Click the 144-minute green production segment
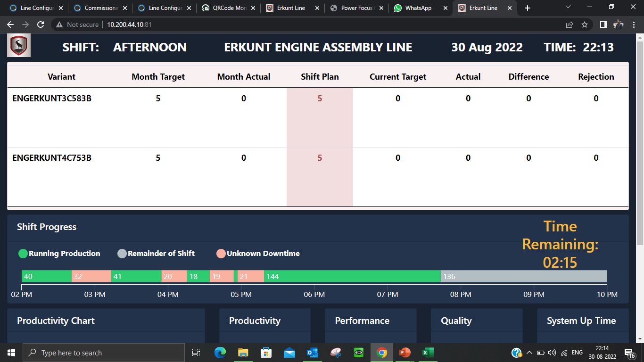The width and height of the screenshot is (644, 362). coord(352,276)
